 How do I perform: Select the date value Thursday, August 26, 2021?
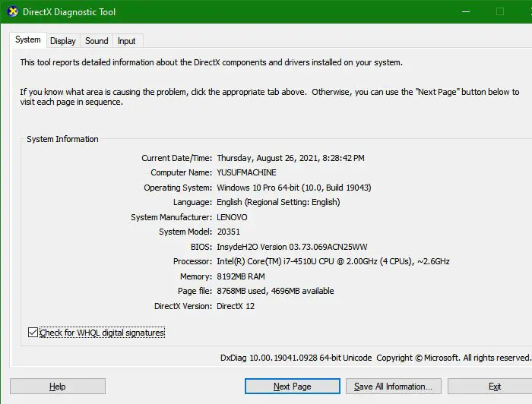tap(291, 158)
